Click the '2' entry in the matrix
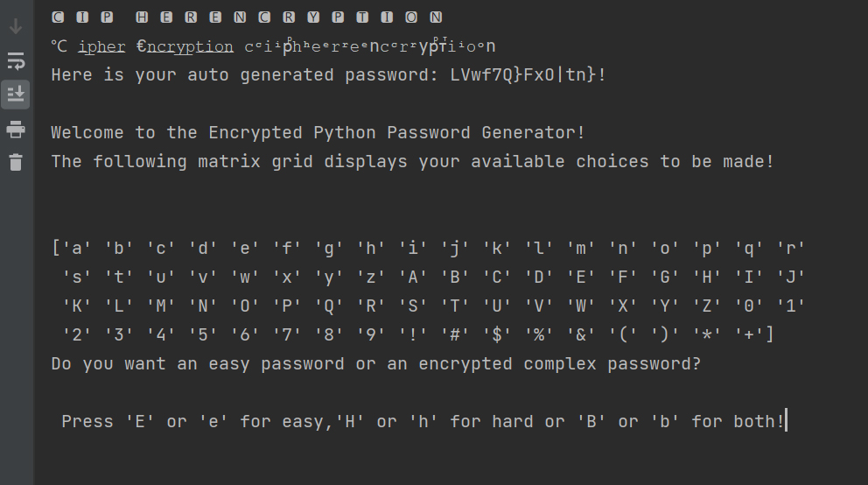Image resolution: width=868 pixels, height=485 pixels. click(76, 334)
